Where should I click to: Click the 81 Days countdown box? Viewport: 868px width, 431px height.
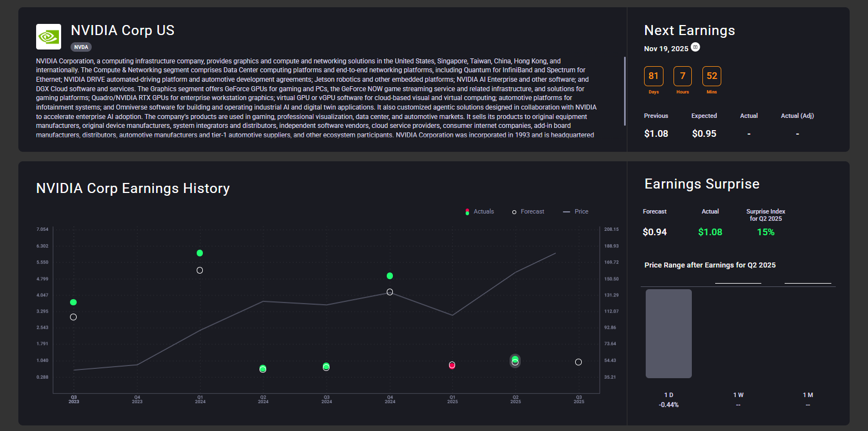tap(654, 76)
